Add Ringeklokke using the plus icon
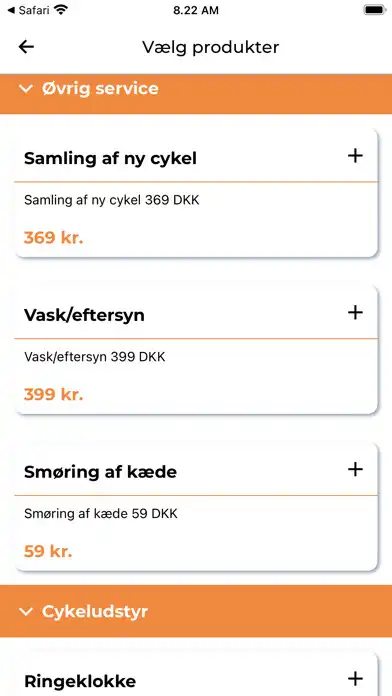The image size is (392, 696). tap(355, 678)
